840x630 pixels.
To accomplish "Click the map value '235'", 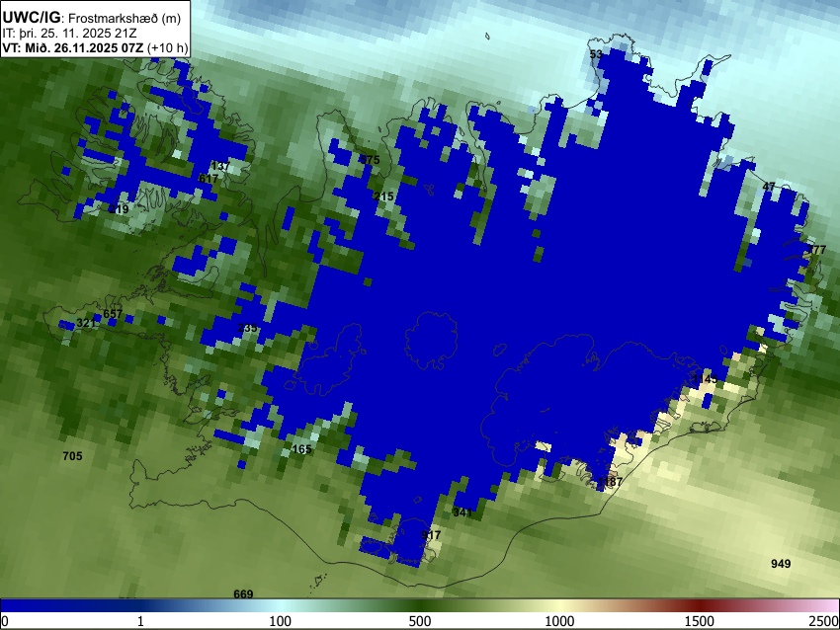I will point(247,328).
